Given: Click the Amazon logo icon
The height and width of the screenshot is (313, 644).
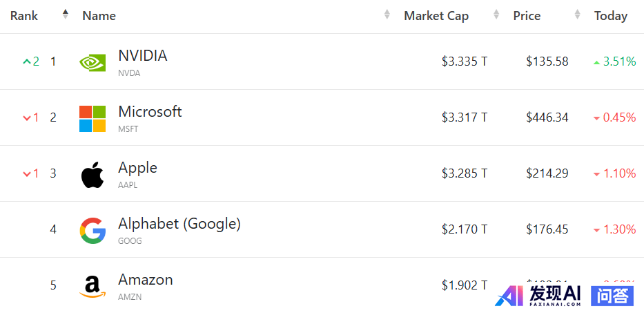Looking at the screenshot, I should coord(92,287).
